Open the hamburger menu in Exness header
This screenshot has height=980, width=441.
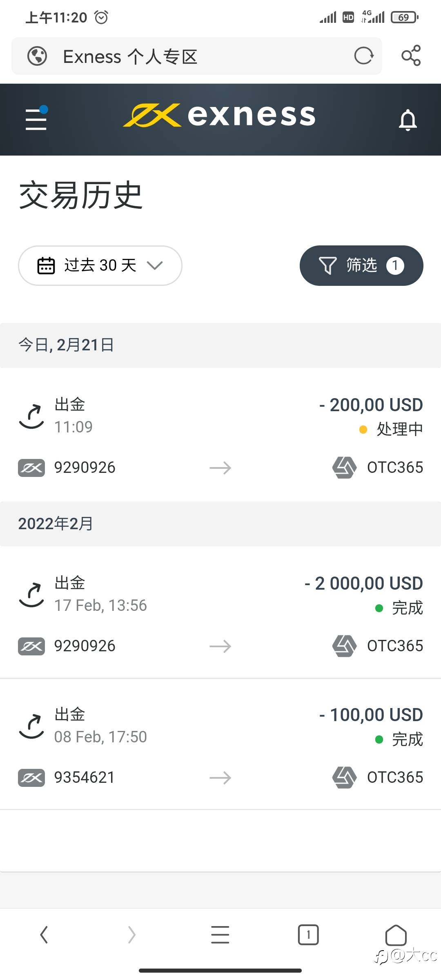36,119
